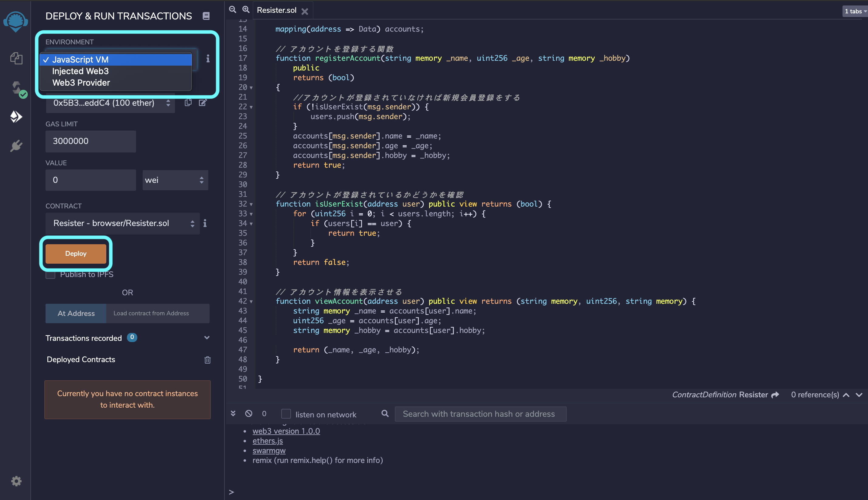
Task: Collapse the code fold arrow at line 32
Action: tap(251, 204)
